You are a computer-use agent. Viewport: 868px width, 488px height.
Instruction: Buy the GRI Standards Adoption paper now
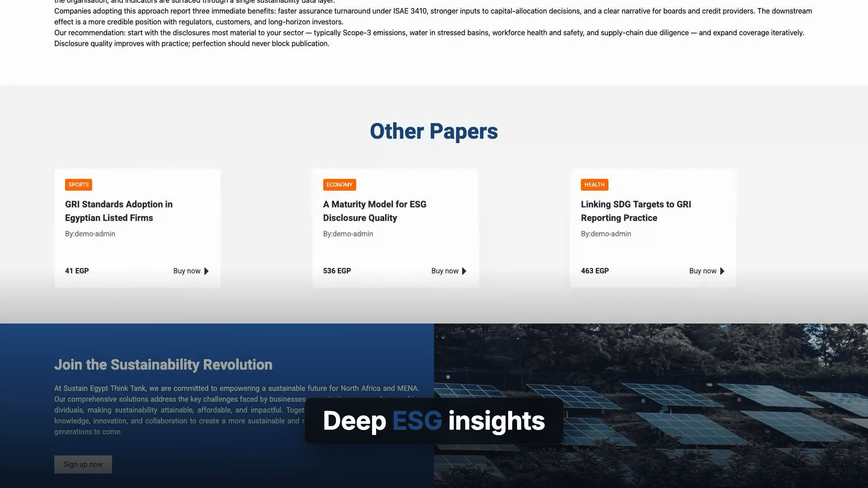[191, 271]
